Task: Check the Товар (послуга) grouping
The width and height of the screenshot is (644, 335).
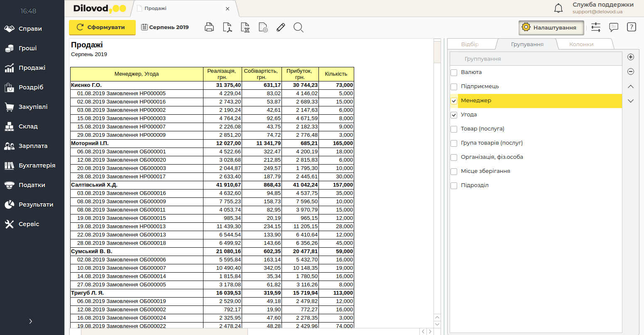Action: (454, 129)
